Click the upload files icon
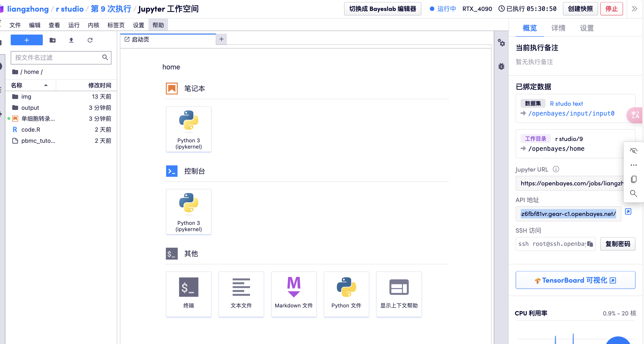 [71, 40]
